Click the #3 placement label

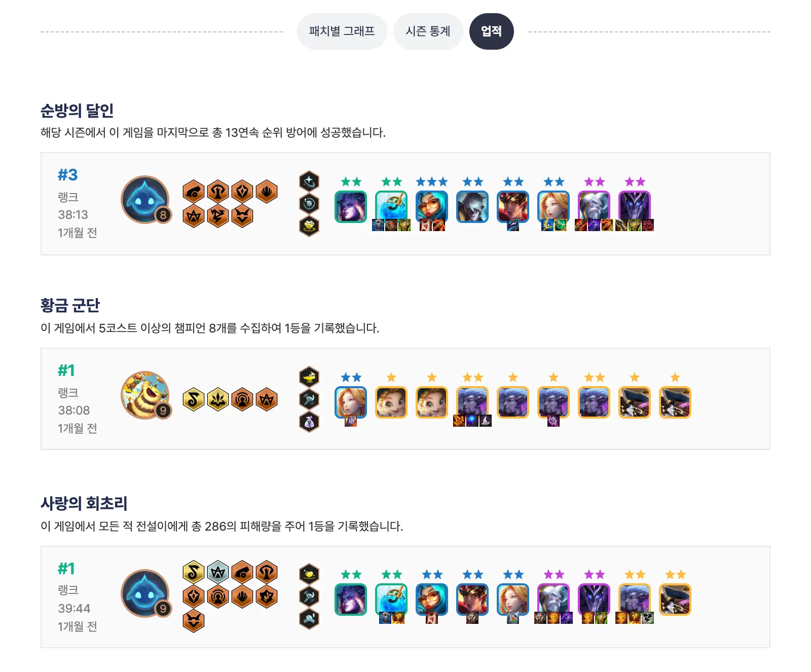point(67,175)
